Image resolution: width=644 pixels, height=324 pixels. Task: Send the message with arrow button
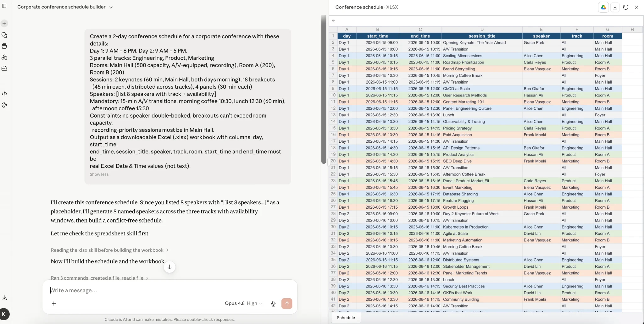pyautogui.click(x=287, y=304)
